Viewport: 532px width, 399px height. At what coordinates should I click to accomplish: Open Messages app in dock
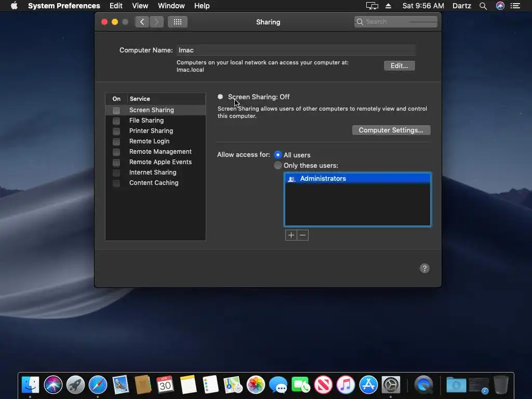pyautogui.click(x=278, y=385)
